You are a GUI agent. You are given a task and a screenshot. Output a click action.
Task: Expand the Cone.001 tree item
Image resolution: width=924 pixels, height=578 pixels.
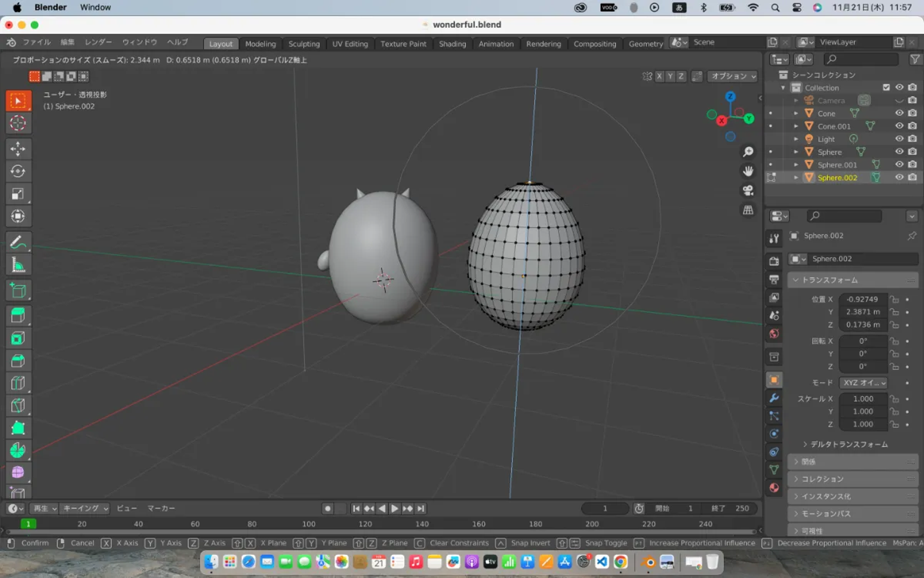point(796,127)
